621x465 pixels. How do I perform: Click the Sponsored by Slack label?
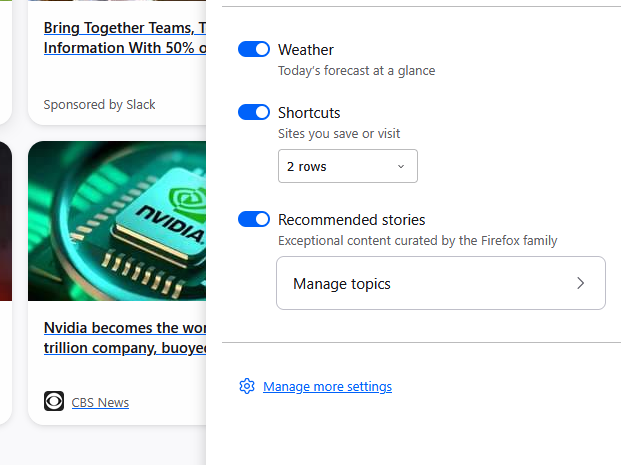100,104
